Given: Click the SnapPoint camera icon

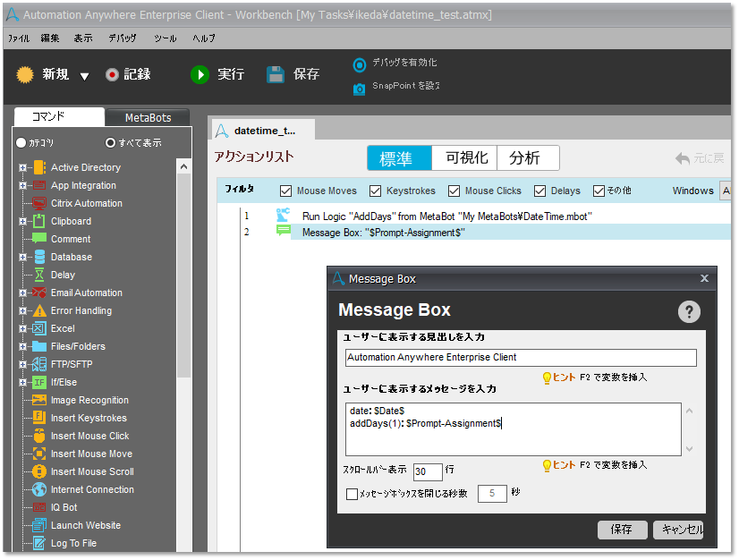Looking at the screenshot, I should [359, 89].
